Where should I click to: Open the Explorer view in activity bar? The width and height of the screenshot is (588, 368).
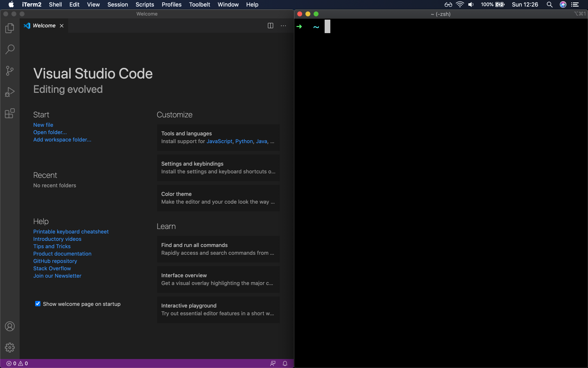pyautogui.click(x=10, y=28)
